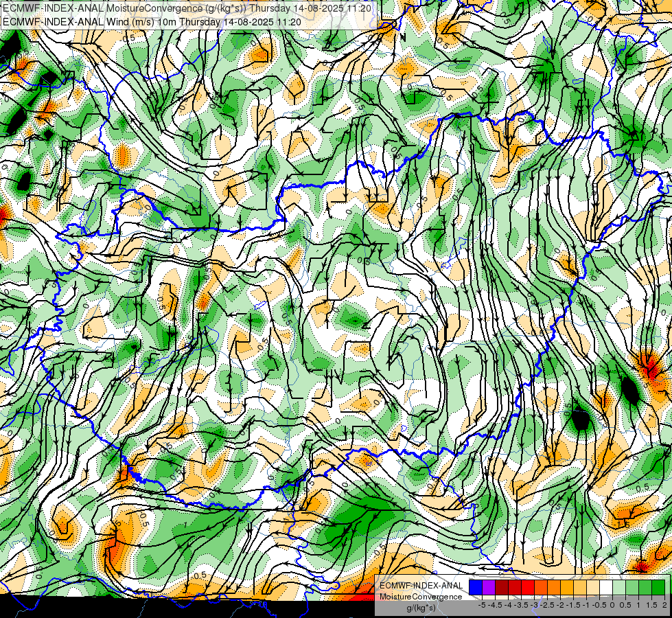Select the dark maroon legend swatch
The height and width of the screenshot is (618, 672).
pos(502,587)
